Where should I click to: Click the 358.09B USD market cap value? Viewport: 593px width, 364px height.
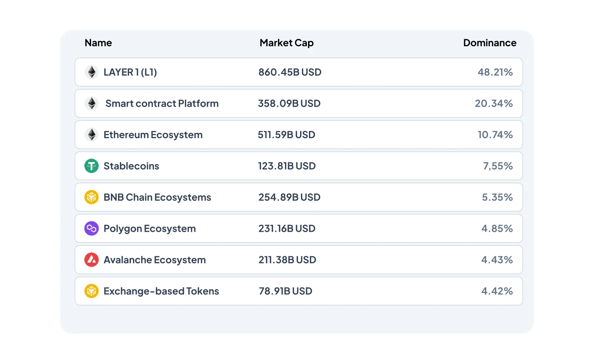pyautogui.click(x=289, y=103)
